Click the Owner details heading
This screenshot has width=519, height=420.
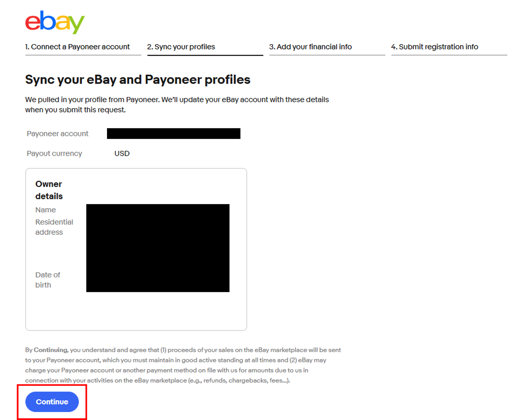[x=49, y=190]
